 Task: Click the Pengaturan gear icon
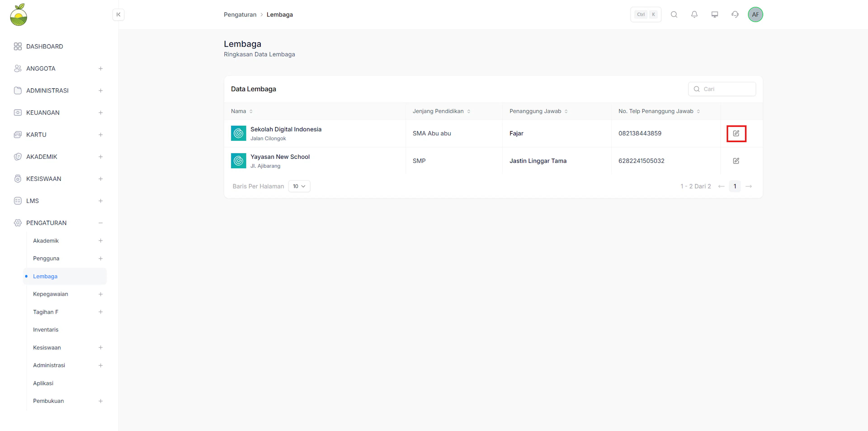[x=18, y=223]
